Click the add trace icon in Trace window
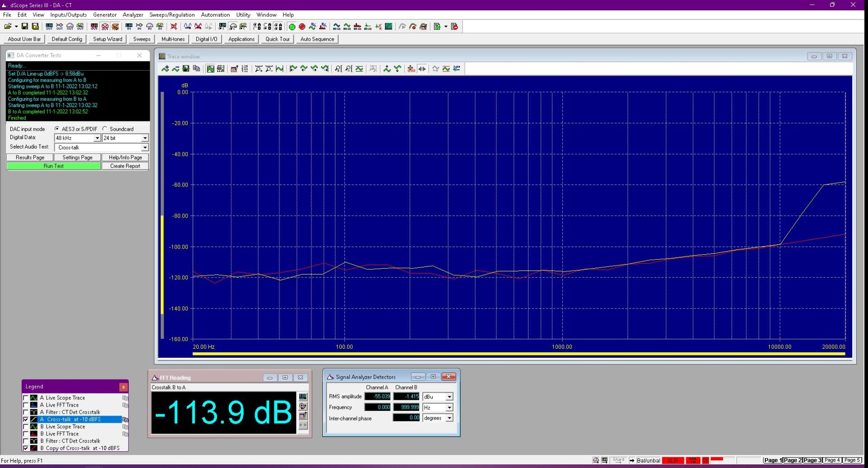 (165, 69)
